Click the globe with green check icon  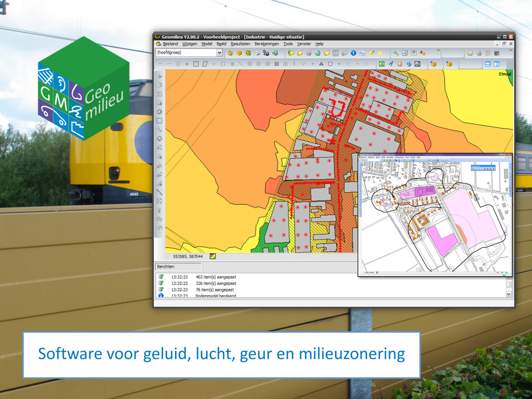pyautogui.click(x=317, y=53)
